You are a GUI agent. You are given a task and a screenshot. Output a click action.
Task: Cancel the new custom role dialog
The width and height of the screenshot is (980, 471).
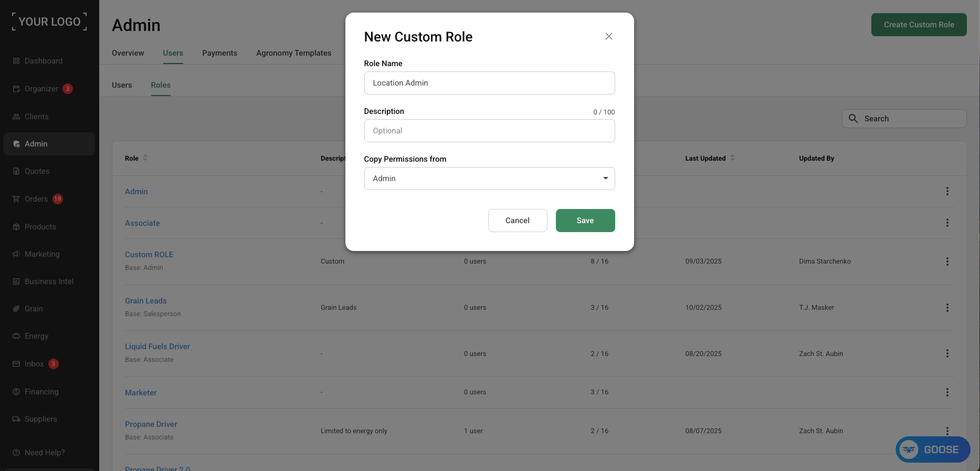click(518, 221)
